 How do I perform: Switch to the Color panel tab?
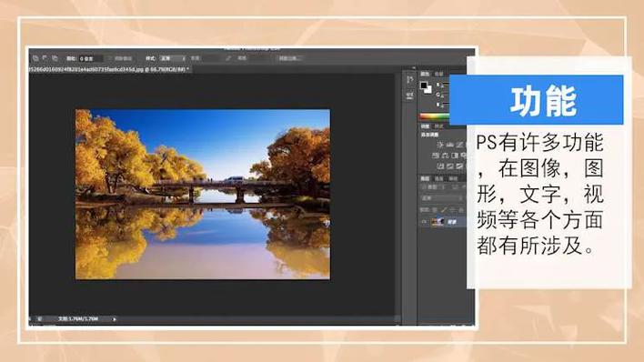[425, 74]
